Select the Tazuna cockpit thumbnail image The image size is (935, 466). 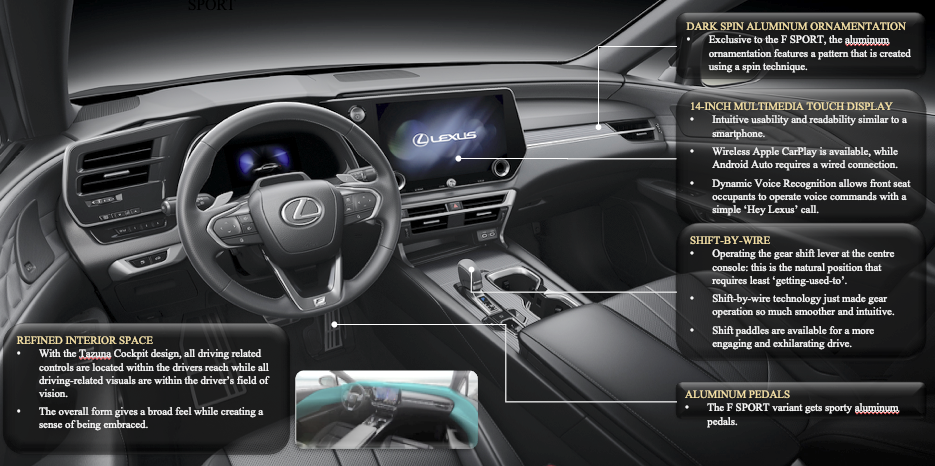pyautogui.click(x=386, y=408)
